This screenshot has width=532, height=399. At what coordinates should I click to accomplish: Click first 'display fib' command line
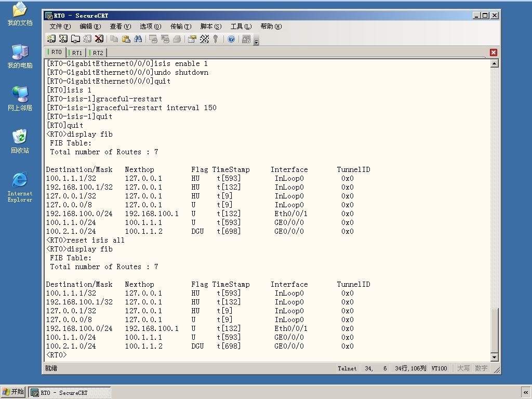79,134
